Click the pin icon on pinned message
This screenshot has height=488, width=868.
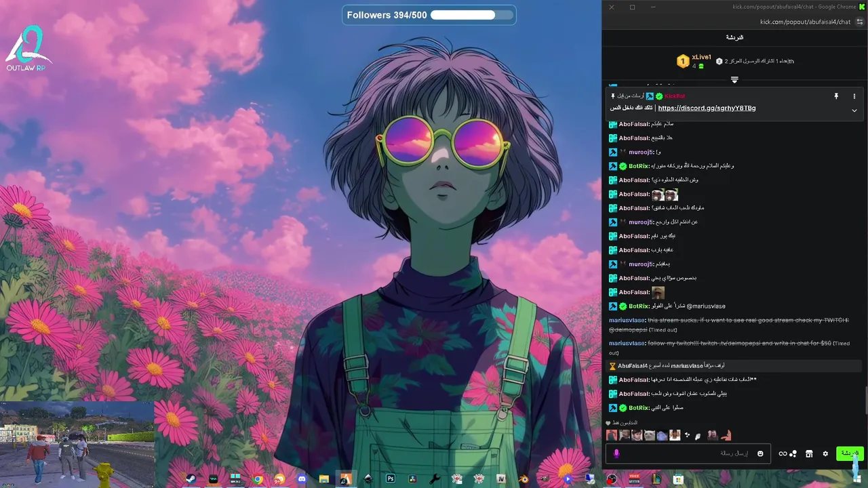pos(836,96)
